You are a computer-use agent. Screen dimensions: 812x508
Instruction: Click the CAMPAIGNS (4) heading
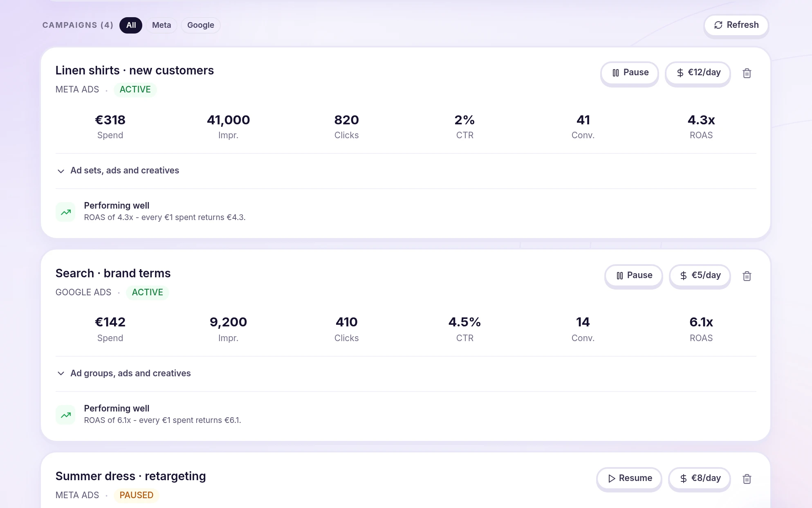pyautogui.click(x=78, y=25)
